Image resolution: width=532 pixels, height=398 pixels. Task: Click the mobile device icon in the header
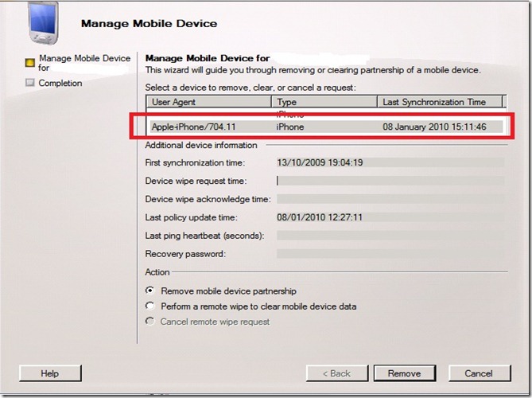pyautogui.click(x=44, y=24)
